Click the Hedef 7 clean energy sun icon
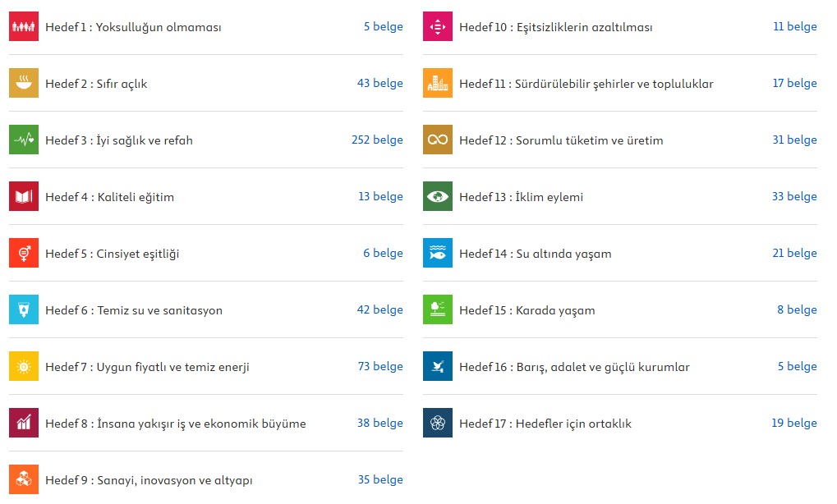Screen dimensions: 837x504 (24, 367)
